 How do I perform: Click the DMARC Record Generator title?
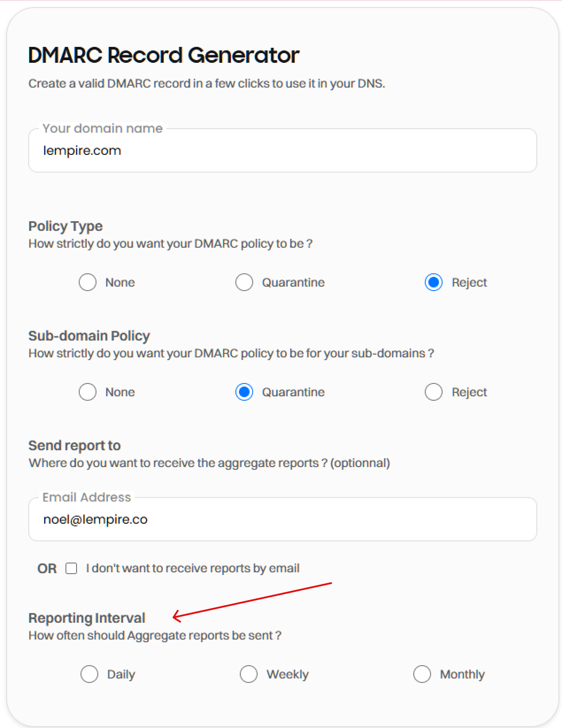pyautogui.click(x=164, y=55)
